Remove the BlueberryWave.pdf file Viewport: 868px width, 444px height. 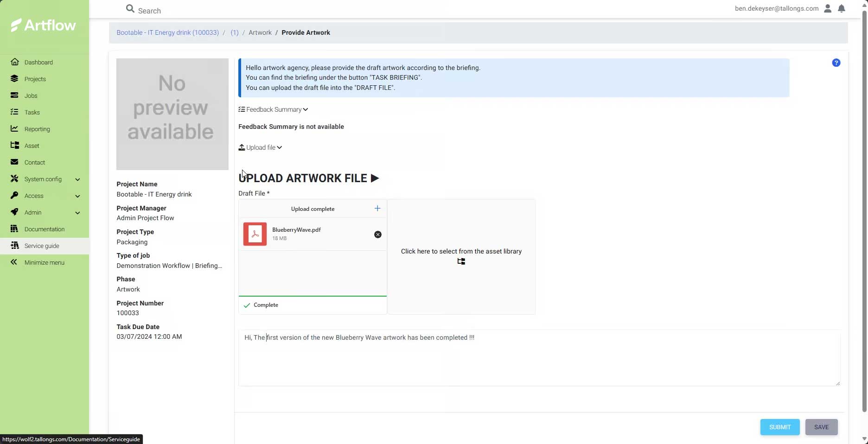coord(378,235)
